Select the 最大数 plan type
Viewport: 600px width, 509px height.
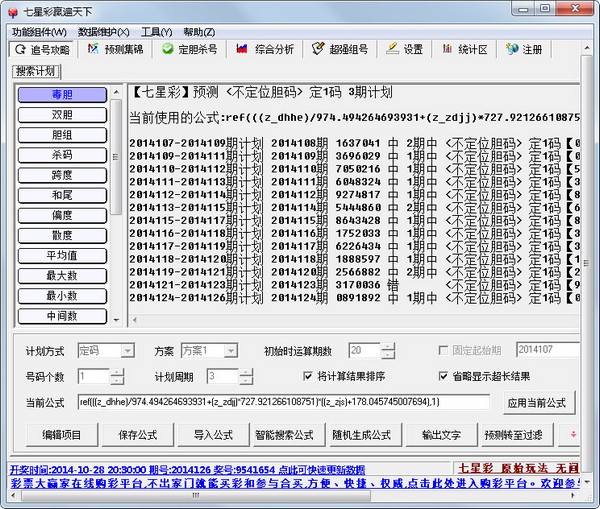tap(62, 276)
